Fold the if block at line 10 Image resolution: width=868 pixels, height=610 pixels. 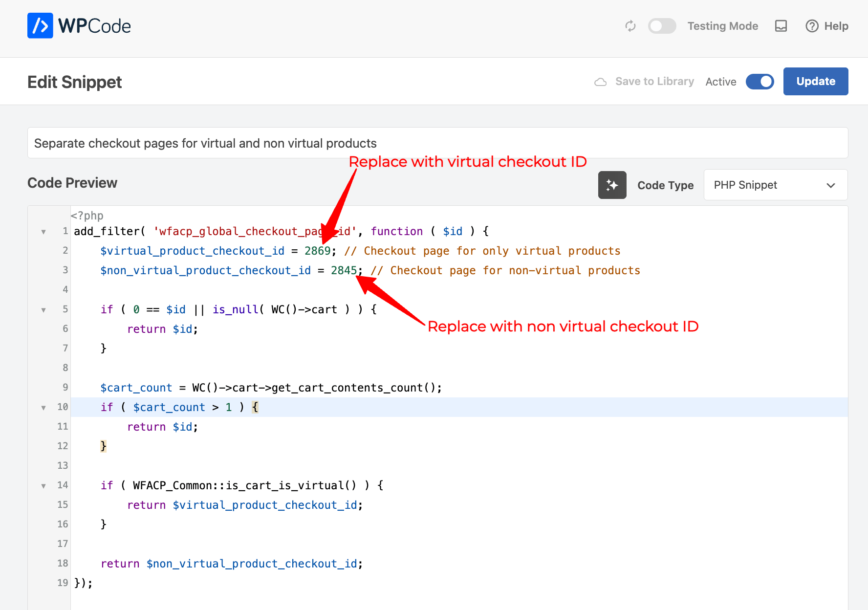point(43,408)
